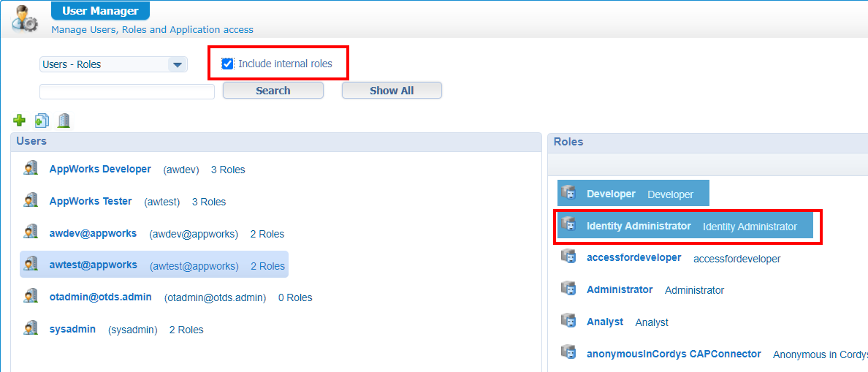
Task: Click the sysadmin user avatar icon
Action: tap(31, 329)
